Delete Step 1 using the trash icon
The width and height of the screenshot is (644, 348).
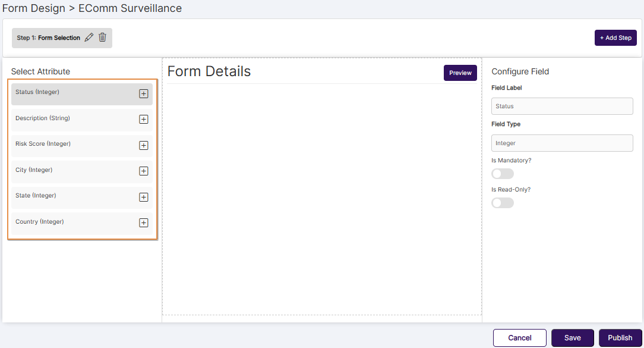click(x=102, y=37)
